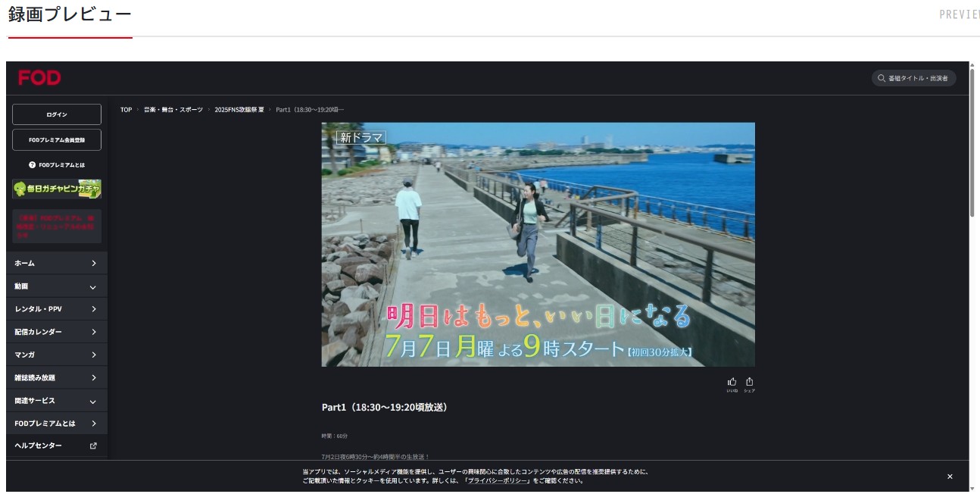Expand the 動画 sidebar section

pyautogui.click(x=57, y=286)
